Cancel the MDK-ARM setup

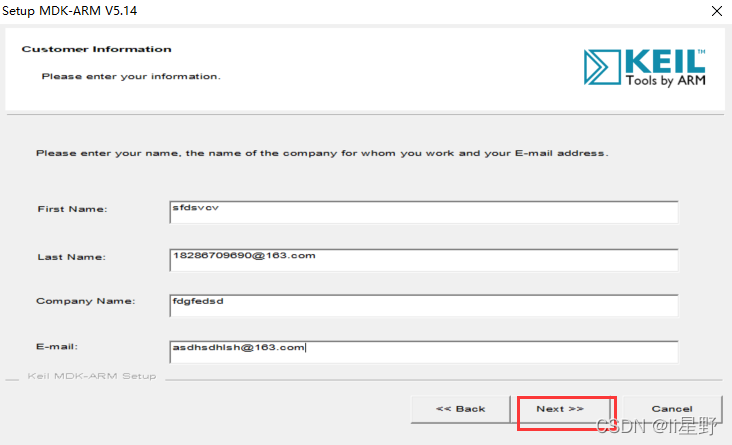[x=672, y=409]
